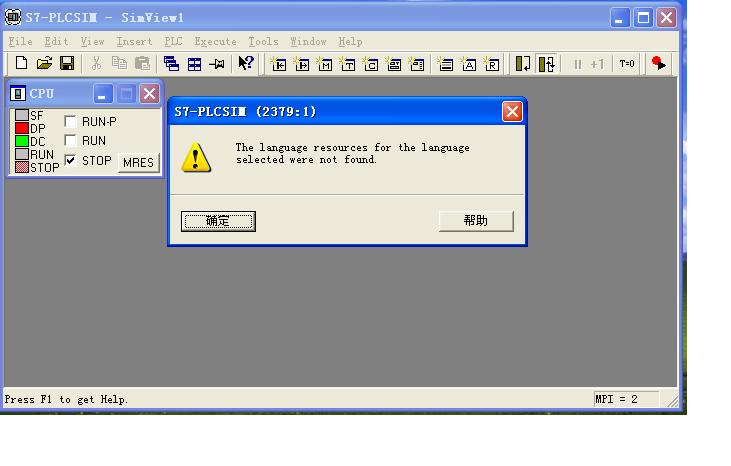
Task: Click the MRES memory reset button
Action: tap(138, 163)
